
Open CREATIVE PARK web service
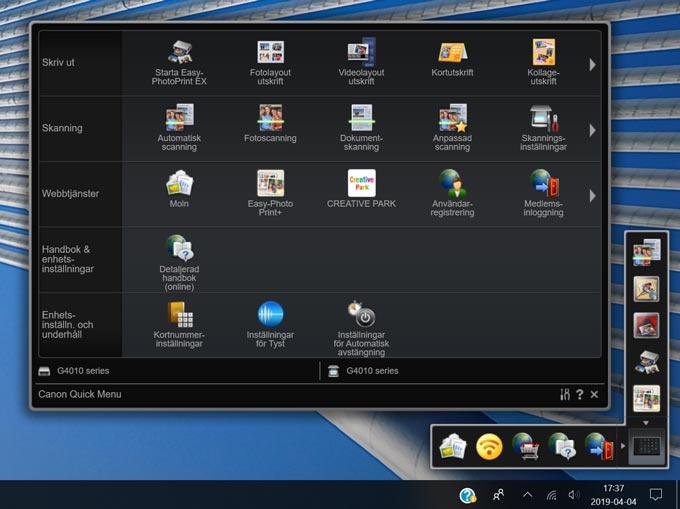coord(361,189)
